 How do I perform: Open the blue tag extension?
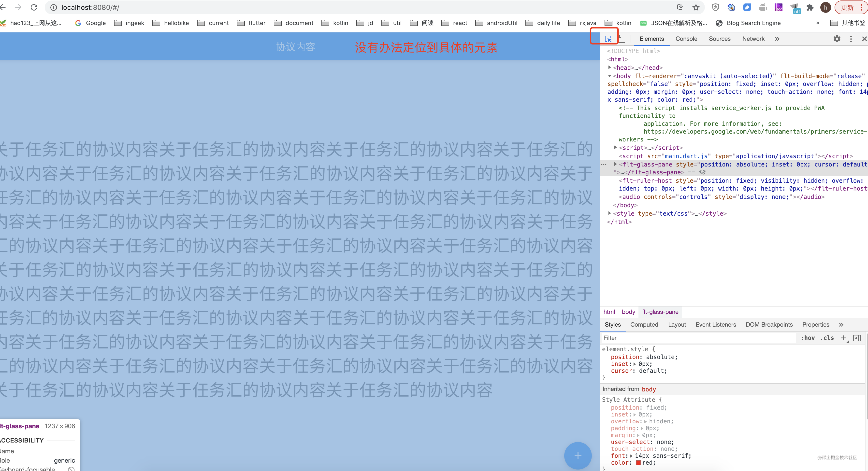point(747,7)
